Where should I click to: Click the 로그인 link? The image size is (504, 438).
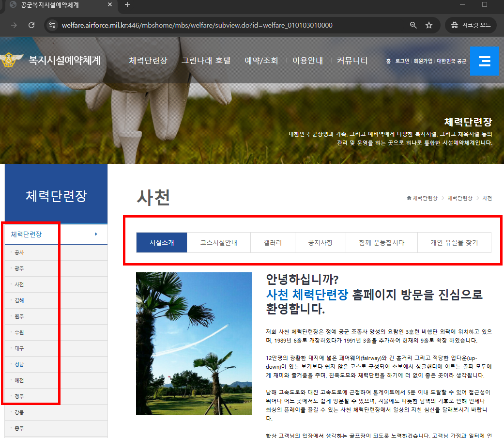[401, 61]
